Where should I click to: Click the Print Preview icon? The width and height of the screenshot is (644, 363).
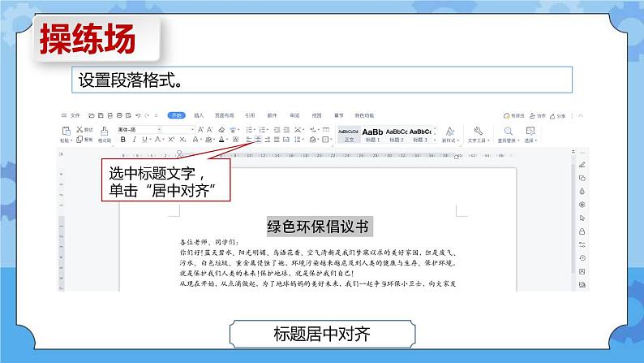coord(128,115)
